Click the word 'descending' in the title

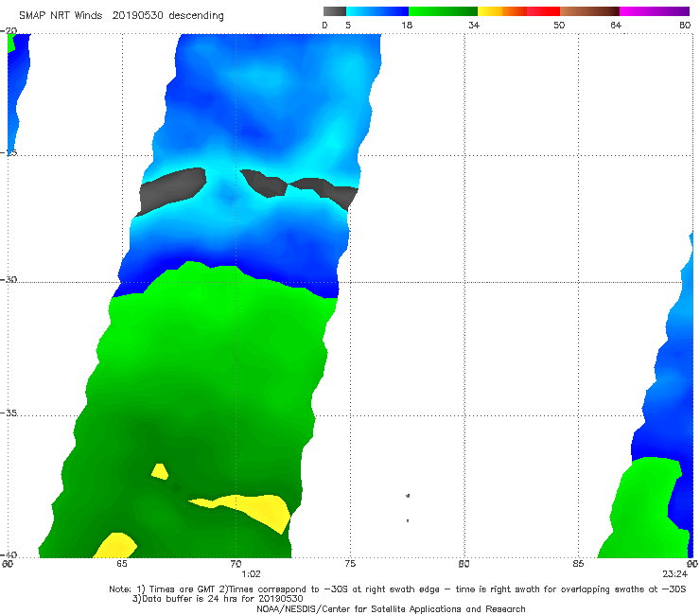[196, 16]
